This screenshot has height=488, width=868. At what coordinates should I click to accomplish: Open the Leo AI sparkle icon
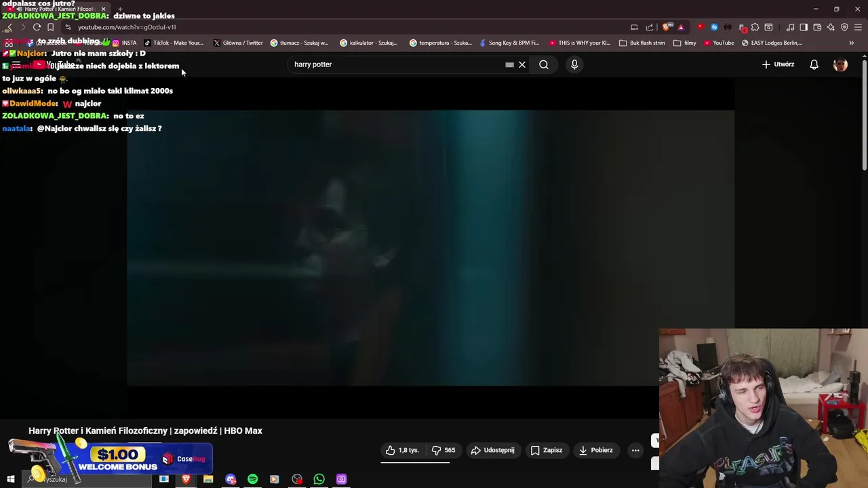(x=830, y=27)
